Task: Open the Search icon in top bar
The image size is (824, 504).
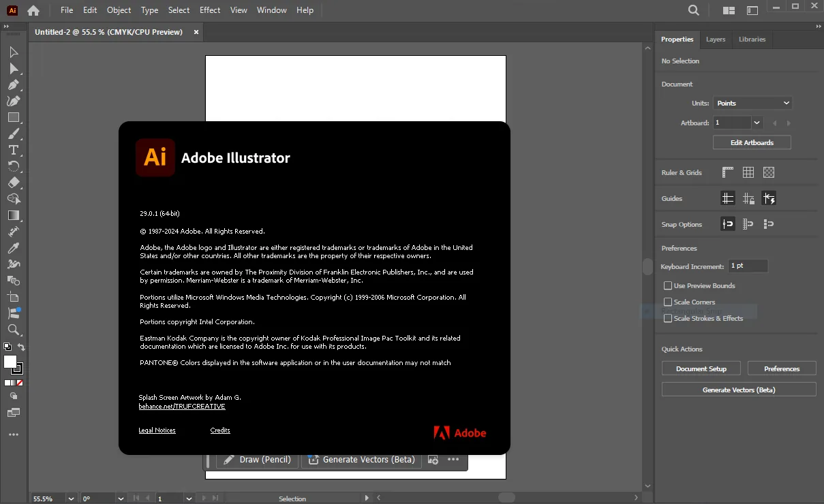Action: tap(693, 10)
